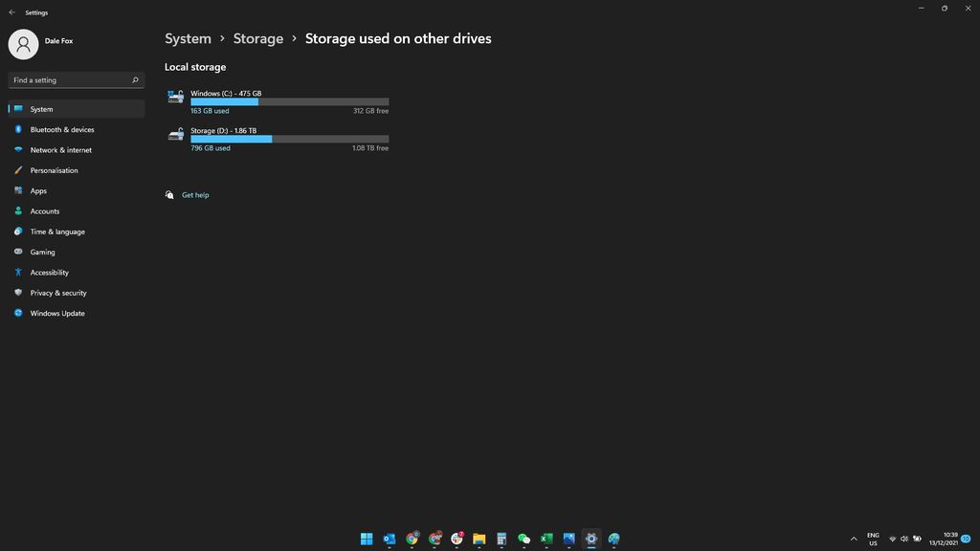Open details for the Windows (C:) drive
This screenshot has height=551, width=980.
pyautogui.click(x=278, y=101)
